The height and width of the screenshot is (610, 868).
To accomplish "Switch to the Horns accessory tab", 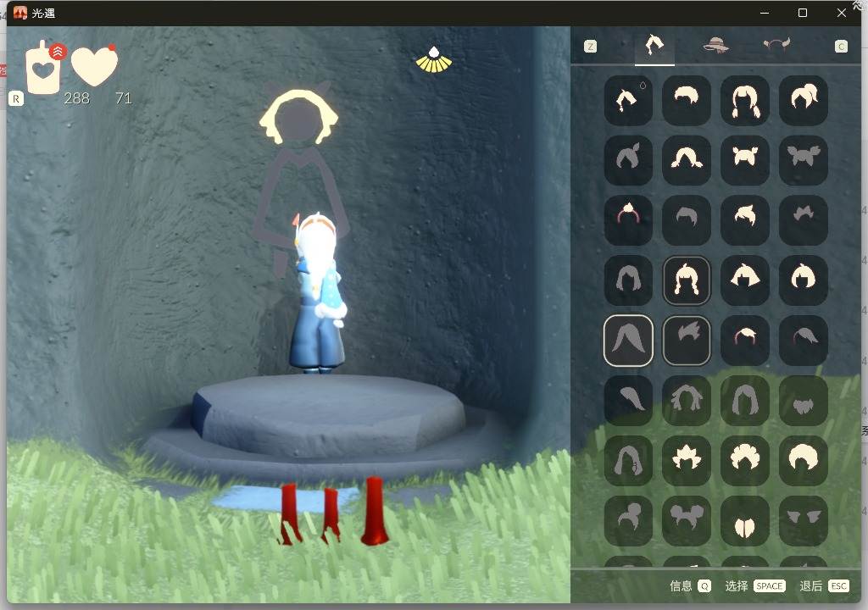I will click(776, 44).
